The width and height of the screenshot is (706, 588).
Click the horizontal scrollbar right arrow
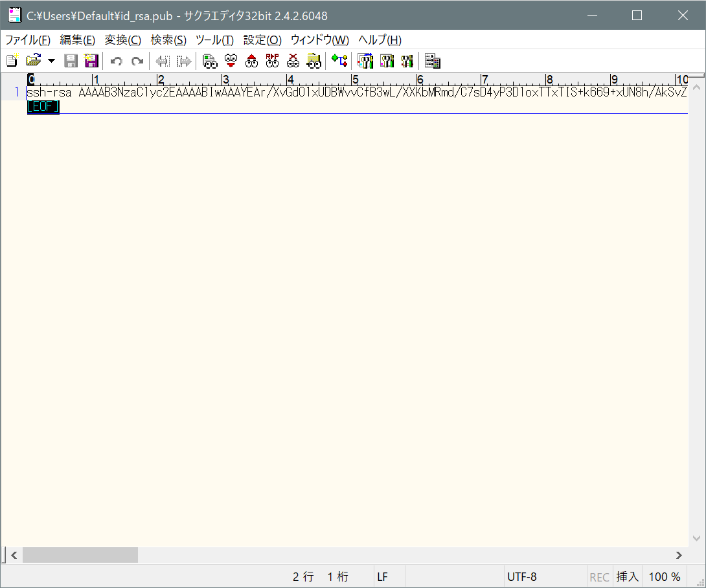[679, 555]
